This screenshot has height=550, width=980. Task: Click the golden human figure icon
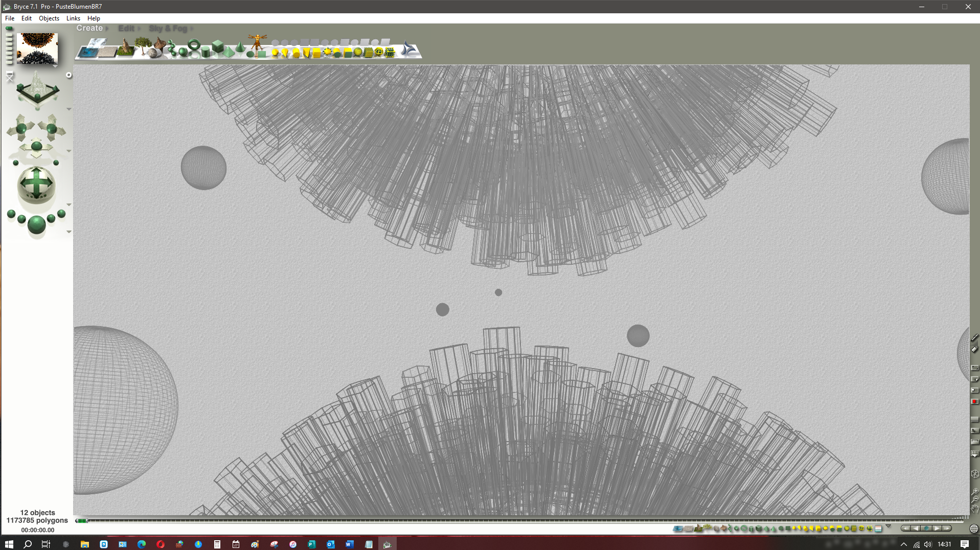click(x=258, y=43)
